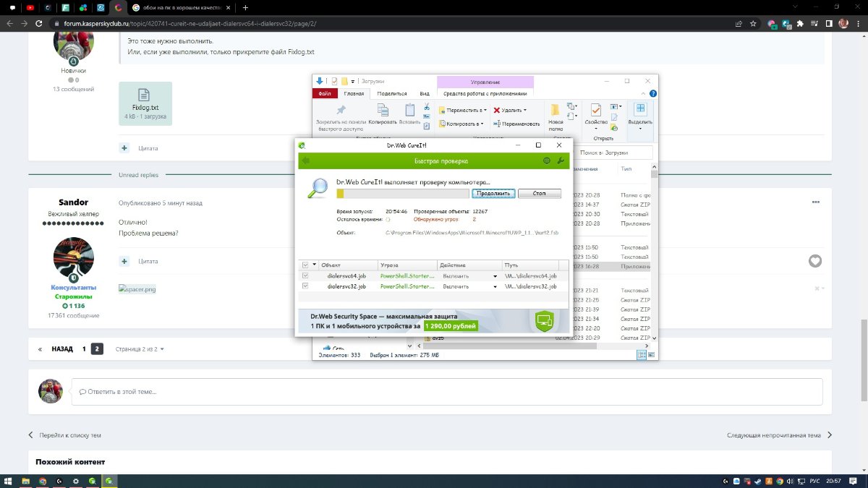This screenshot has width=868, height=488.
Task: Open action dropdown for dialersvc64.job
Action: click(x=495, y=276)
